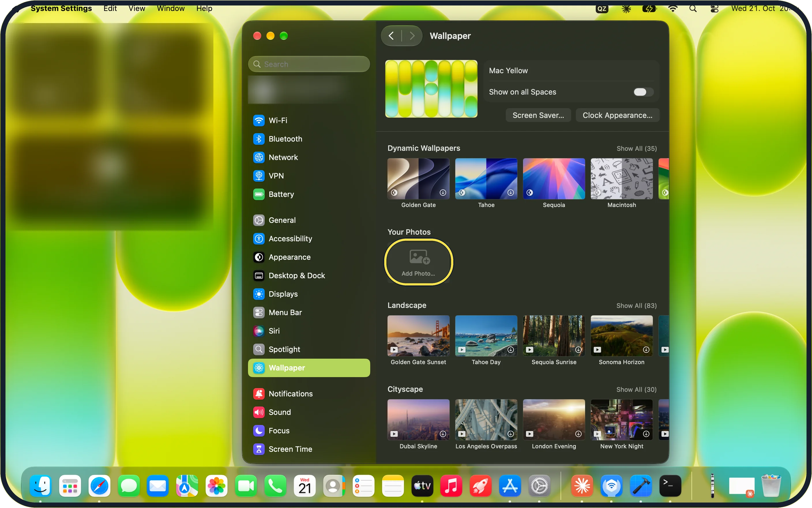
Task: Open Sound settings
Action: pyautogui.click(x=309, y=412)
